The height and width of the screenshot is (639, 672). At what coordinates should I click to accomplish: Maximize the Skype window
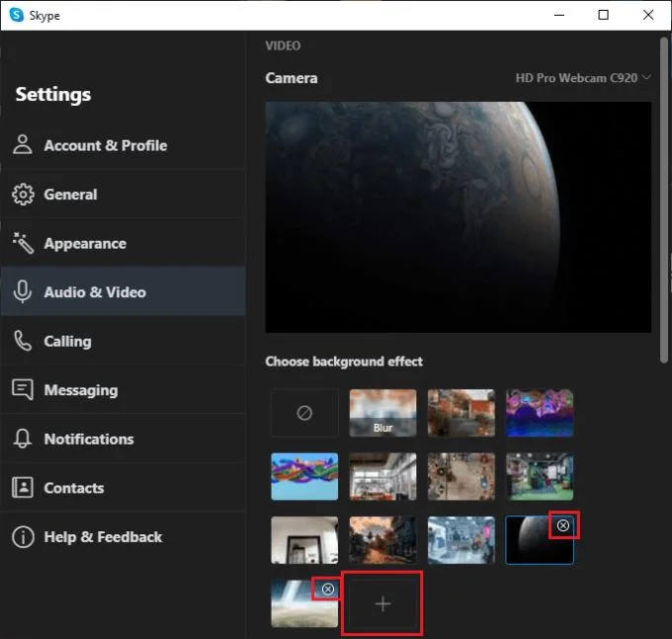pyautogui.click(x=604, y=15)
